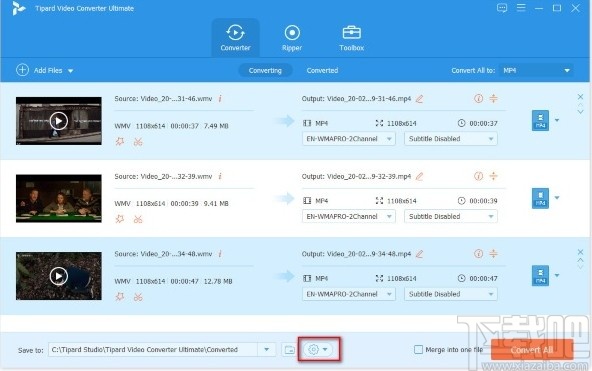Click MP4 format icon for 34-48 row
The image size is (592, 371).
(x=540, y=276)
